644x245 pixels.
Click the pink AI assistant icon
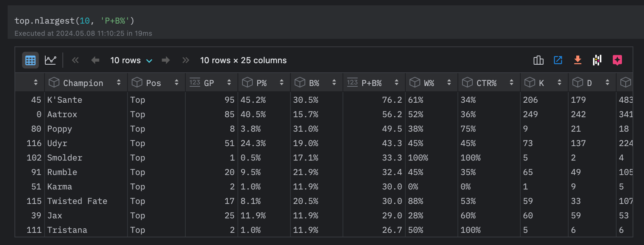click(617, 60)
